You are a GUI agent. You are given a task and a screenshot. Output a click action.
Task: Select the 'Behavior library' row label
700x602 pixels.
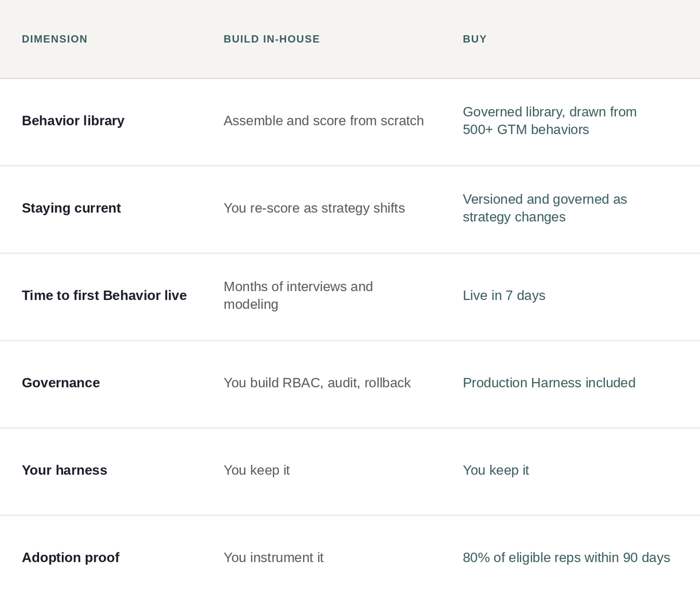(73, 121)
